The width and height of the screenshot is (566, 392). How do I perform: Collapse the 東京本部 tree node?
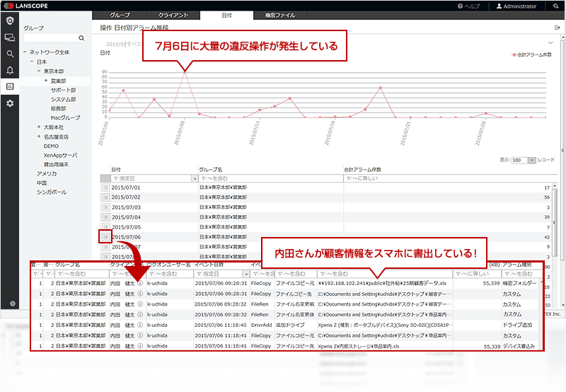(x=39, y=71)
